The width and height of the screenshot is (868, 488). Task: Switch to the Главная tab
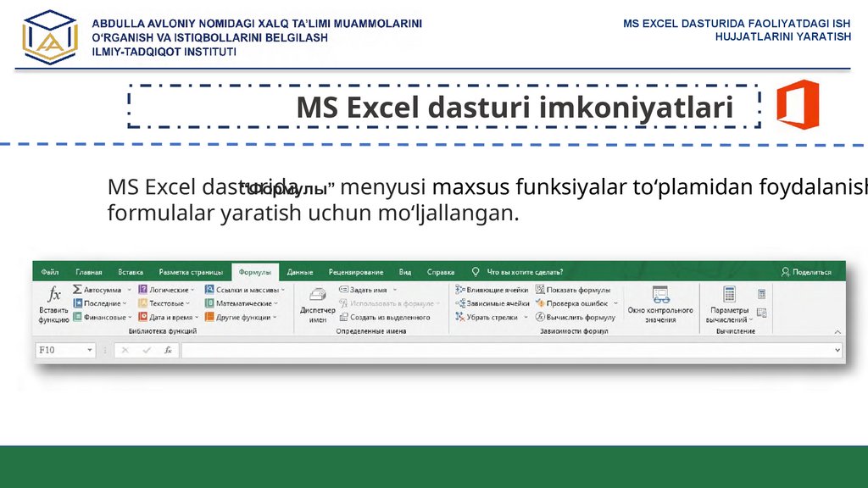click(88, 272)
